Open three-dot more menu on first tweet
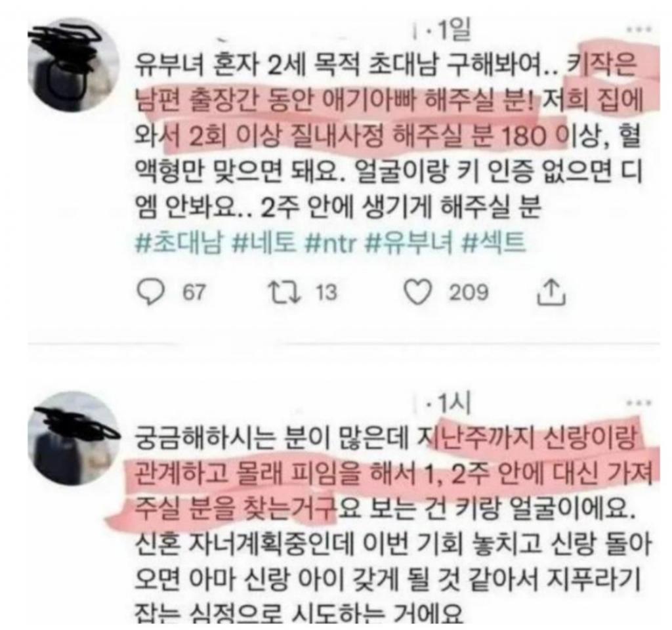The height and width of the screenshot is (630, 672). tap(639, 30)
